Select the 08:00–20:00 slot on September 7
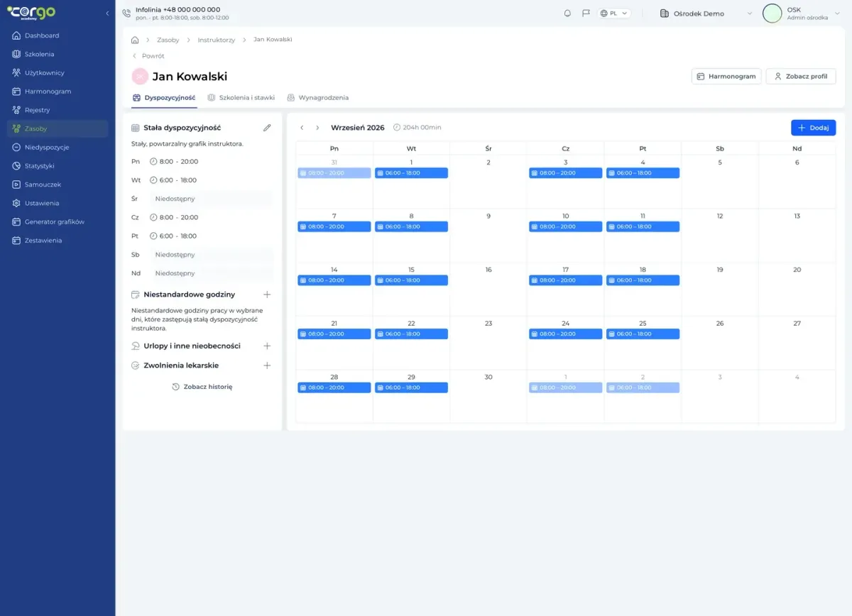852x616 pixels. [334, 226]
